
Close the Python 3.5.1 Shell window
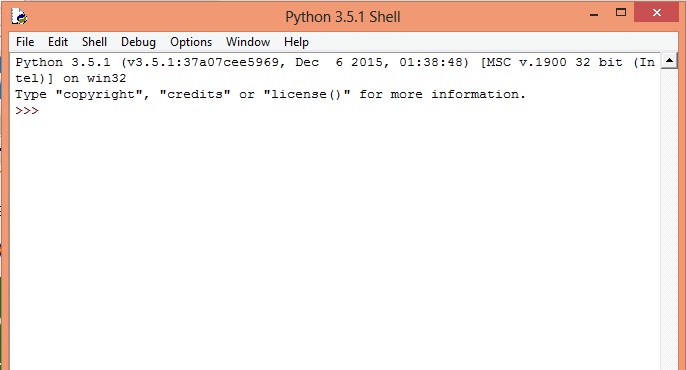coord(656,13)
